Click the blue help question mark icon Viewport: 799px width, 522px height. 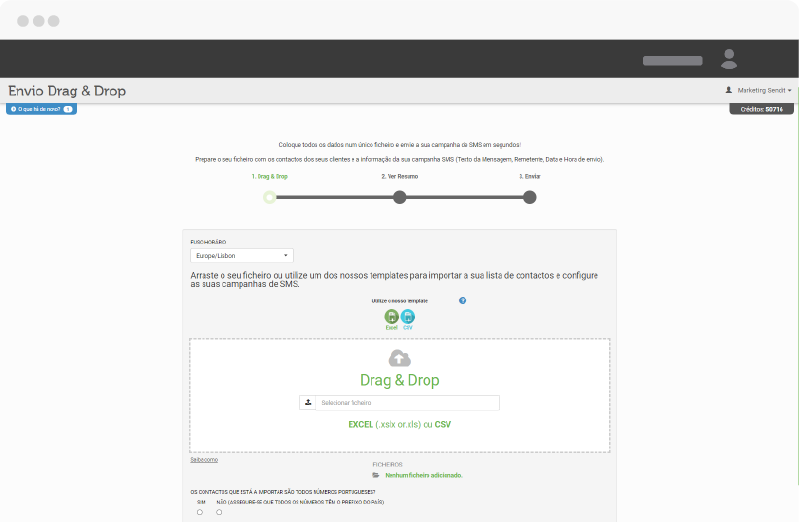(x=463, y=300)
